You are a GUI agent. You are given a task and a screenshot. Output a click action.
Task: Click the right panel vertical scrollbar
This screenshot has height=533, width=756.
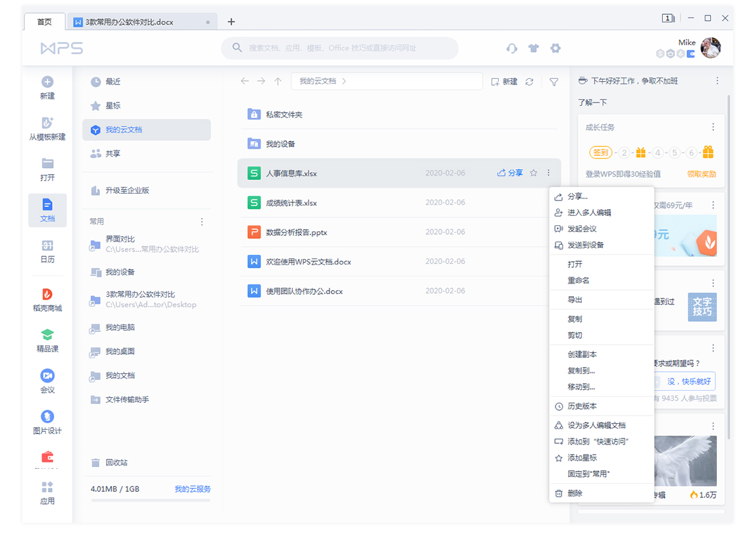[728, 267]
